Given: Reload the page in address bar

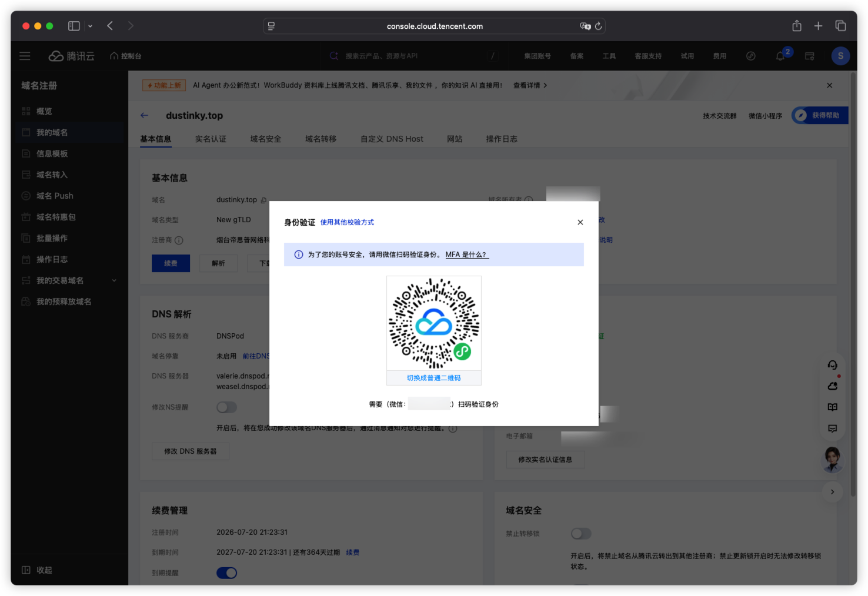Looking at the screenshot, I should (598, 26).
